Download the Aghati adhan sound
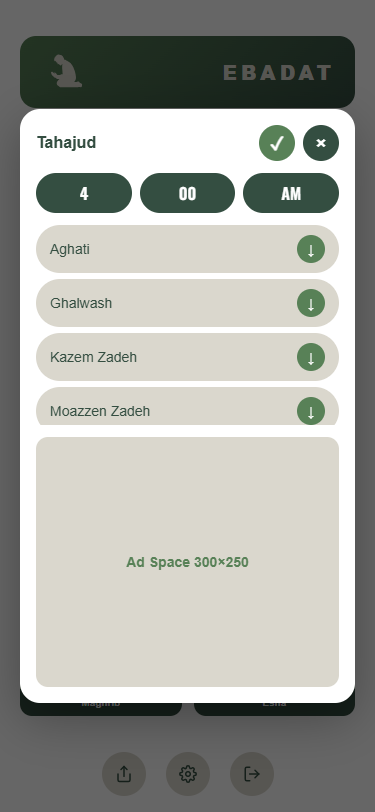The image size is (375, 812). point(311,249)
